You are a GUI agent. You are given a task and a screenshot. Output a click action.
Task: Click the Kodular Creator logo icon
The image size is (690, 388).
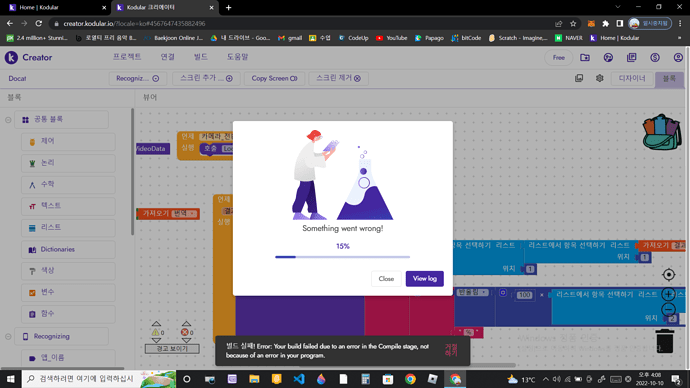pos(11,57)
